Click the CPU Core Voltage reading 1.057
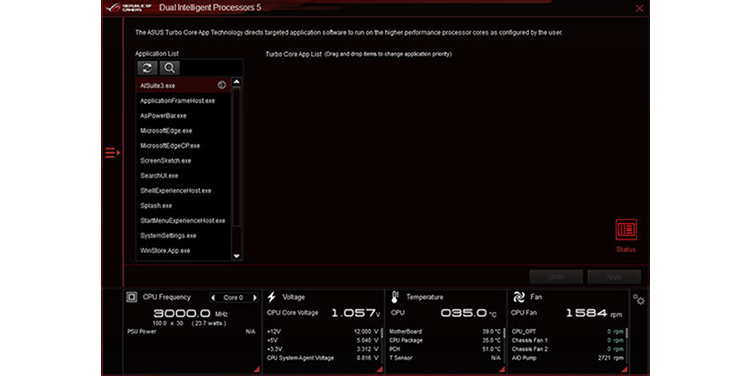 (x=356, y=313)
